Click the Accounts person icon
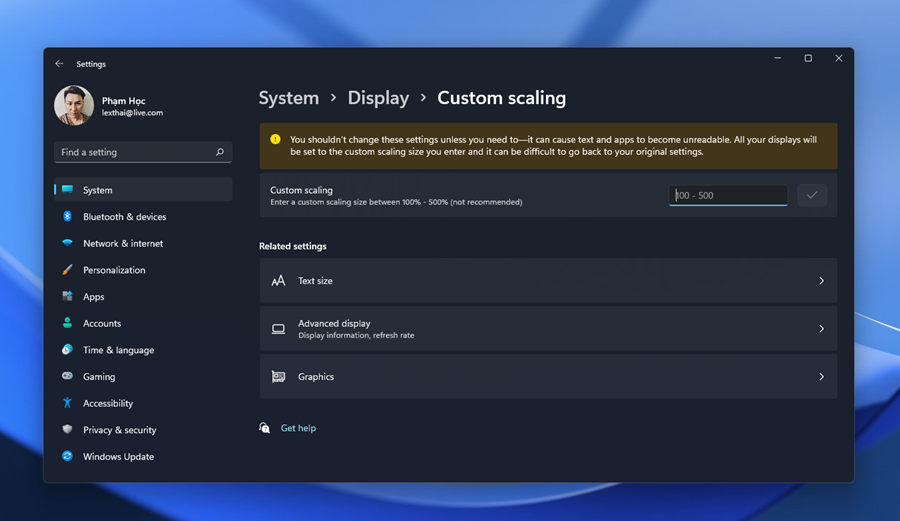This screenshot has width=900, height=521. click(67, 322)
